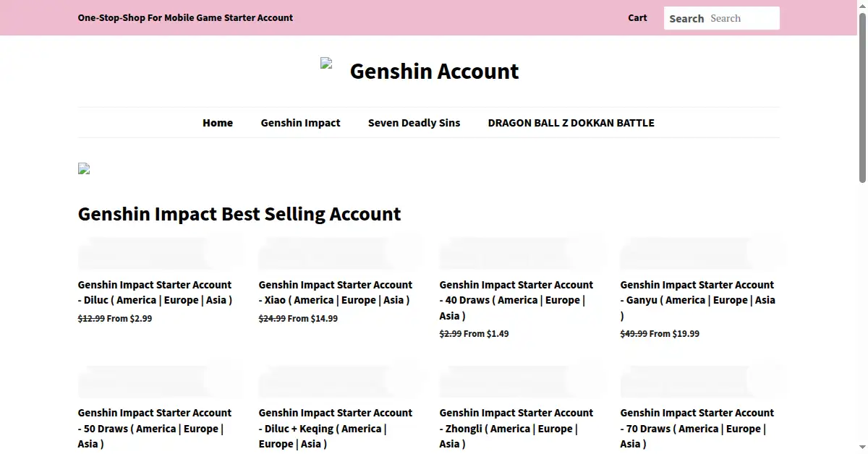Click the Diluc account thumbnail image
The image size is (868, 454).
coord(157,253)
